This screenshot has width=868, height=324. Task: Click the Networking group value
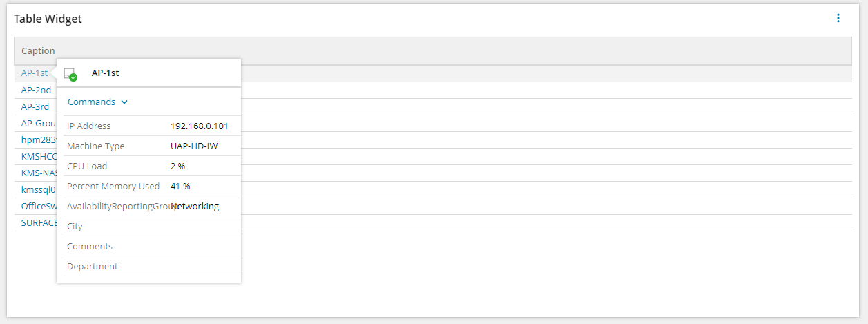tap(196, 206)
